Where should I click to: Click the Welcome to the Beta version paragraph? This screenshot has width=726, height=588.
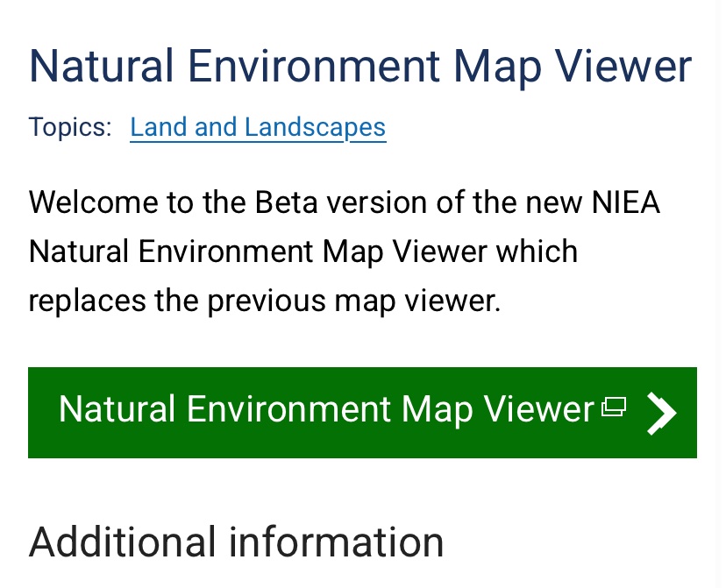coord(344,251)
